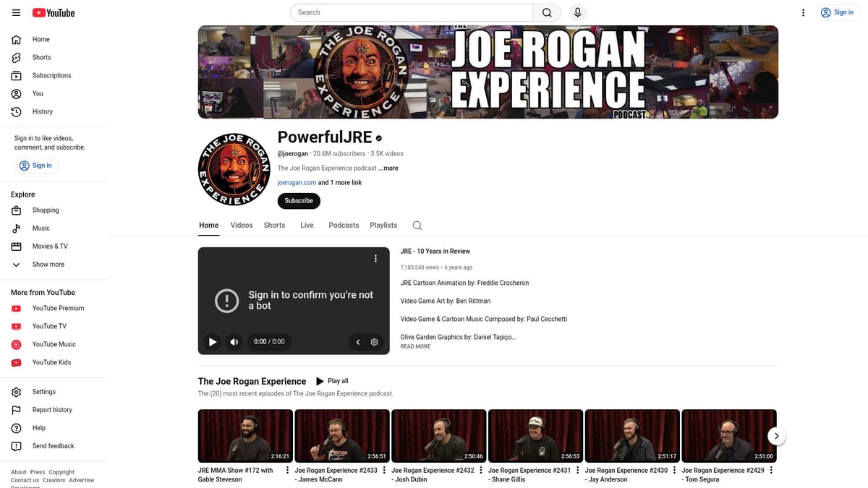Click the About footer link
868x488 pixels.
coord(19,472)
